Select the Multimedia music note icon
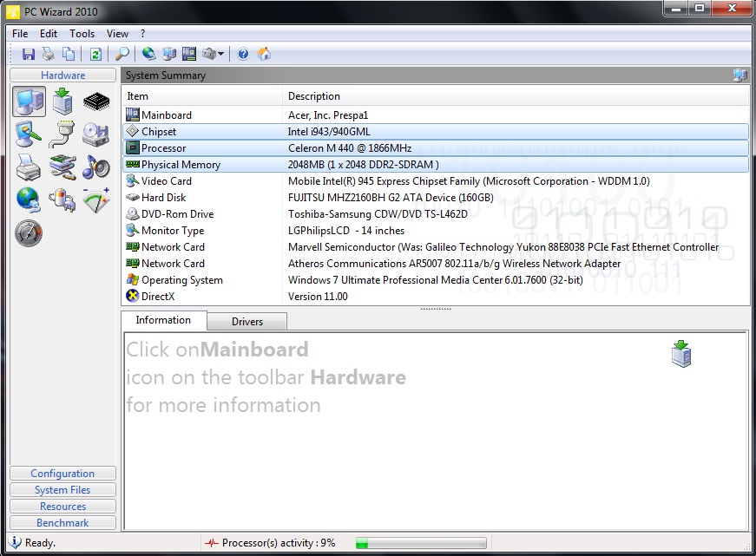756x556 pixels. pyautogui.click(x=96, y=167)
